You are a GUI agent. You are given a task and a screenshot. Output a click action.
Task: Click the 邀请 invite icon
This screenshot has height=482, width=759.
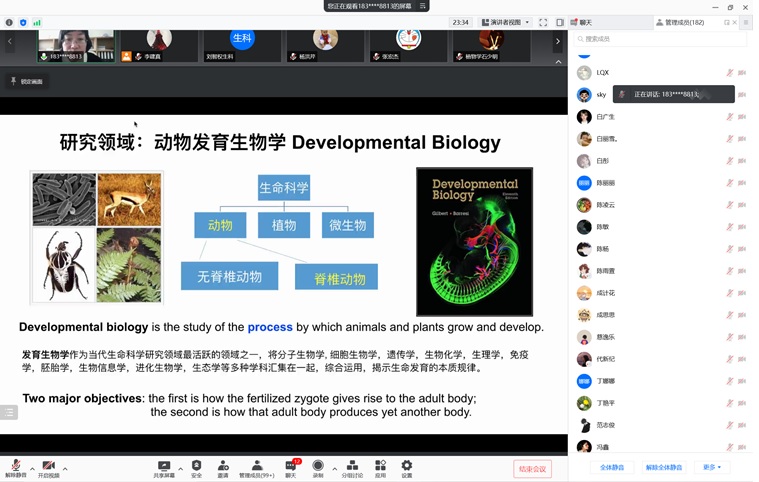coord(223,467)
